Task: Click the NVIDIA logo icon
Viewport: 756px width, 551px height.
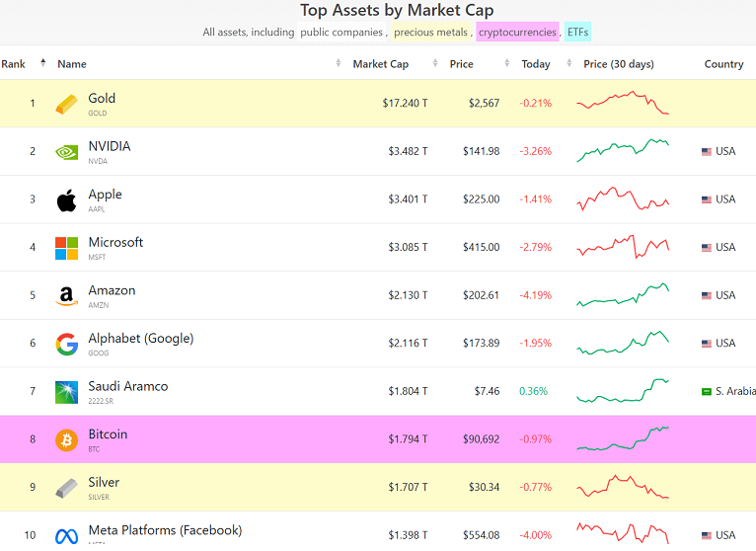Action: click(66, 152)
